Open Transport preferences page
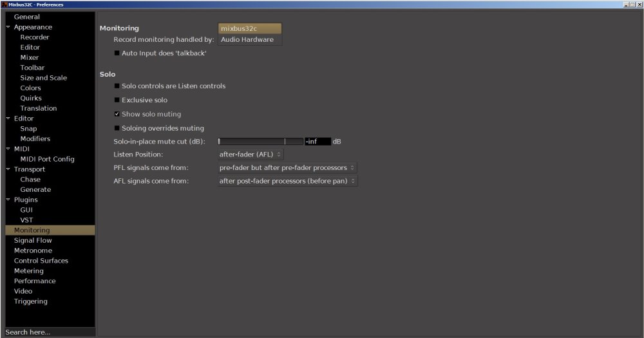 (30, 169)
